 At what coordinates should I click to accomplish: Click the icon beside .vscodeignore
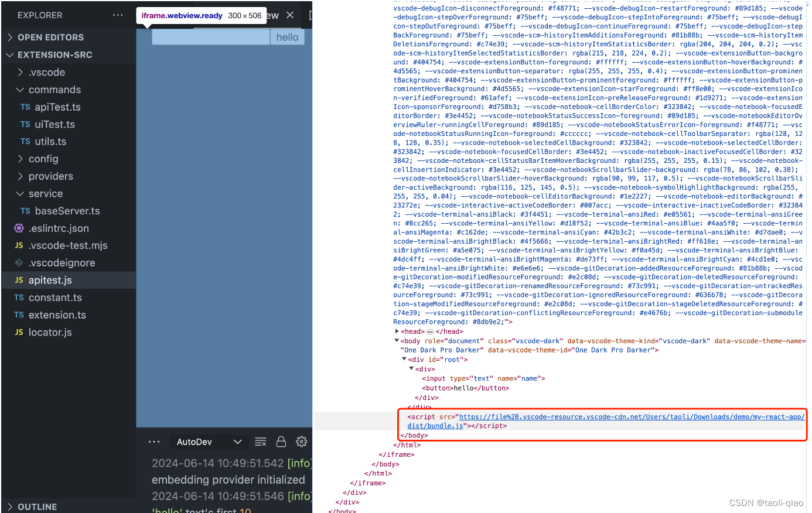pyautogui.click(x=19, y=263)
